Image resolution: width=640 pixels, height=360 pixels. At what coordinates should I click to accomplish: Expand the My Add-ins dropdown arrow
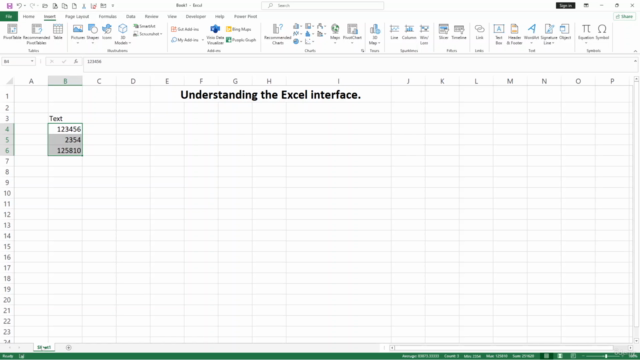pos(203,40)
